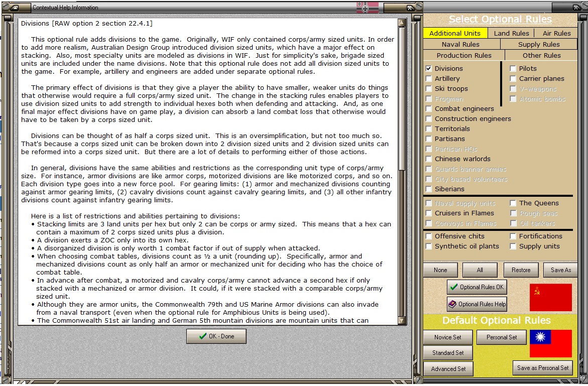Image resolution: width=588 pixels, height=386 pixels.
Task: Click the Restore button
Action: (521, 270)
